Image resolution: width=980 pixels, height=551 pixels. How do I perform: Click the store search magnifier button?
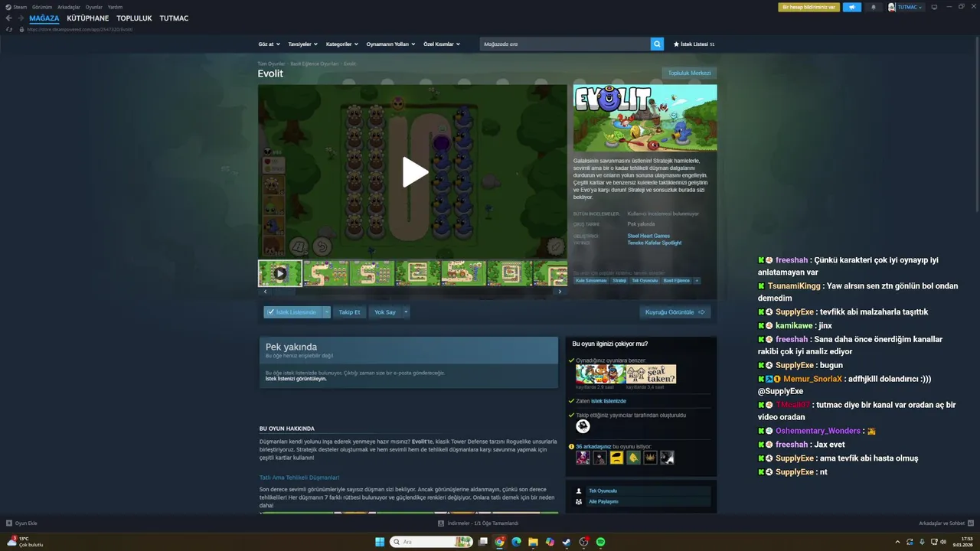tap(657, 44)
